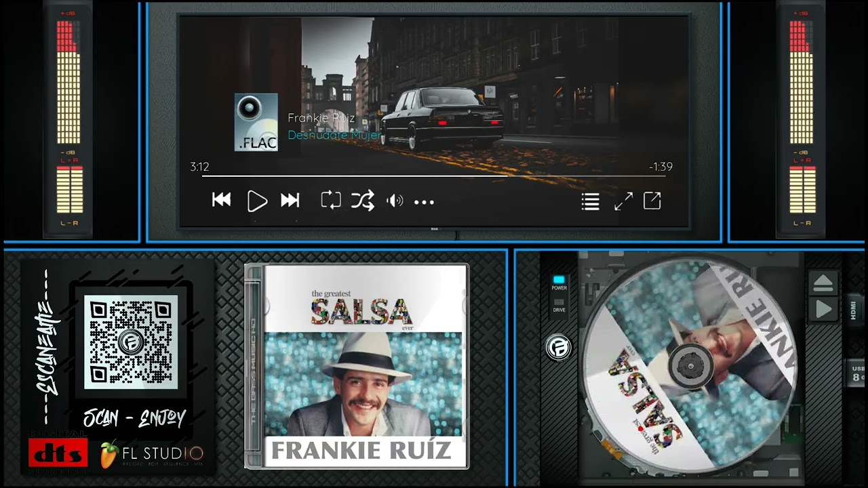Click the blue POWER indicator light
The width and height of the screenshot is (868, 488).
tap(559, 279)
